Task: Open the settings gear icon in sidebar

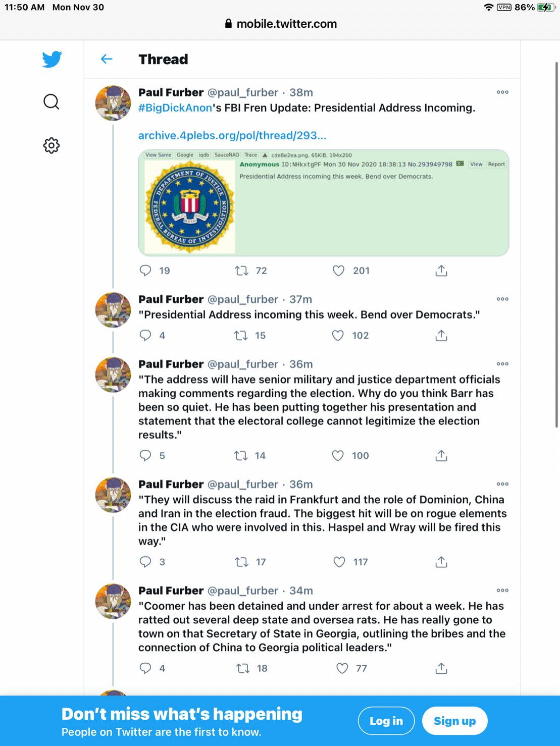Action: [x=51, y=146]
